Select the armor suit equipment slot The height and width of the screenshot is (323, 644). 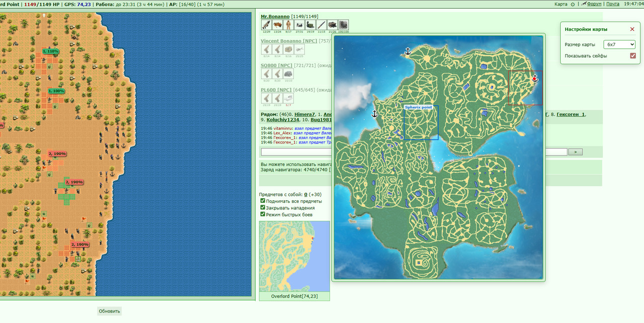pyautogui.click(x=288, y=25)
